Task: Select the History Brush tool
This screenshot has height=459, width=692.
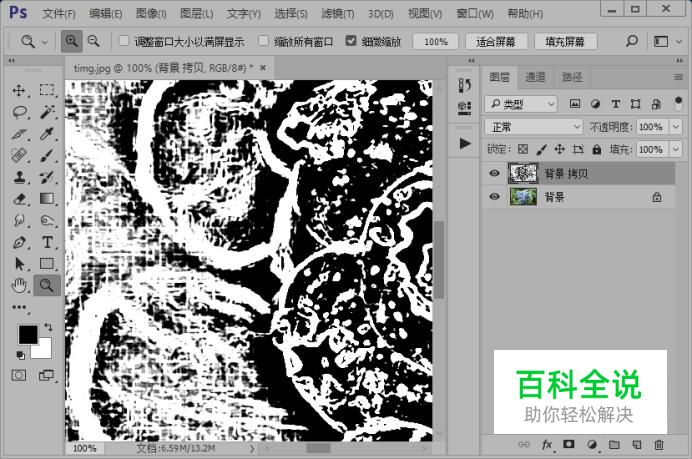Action: point(46,177)
